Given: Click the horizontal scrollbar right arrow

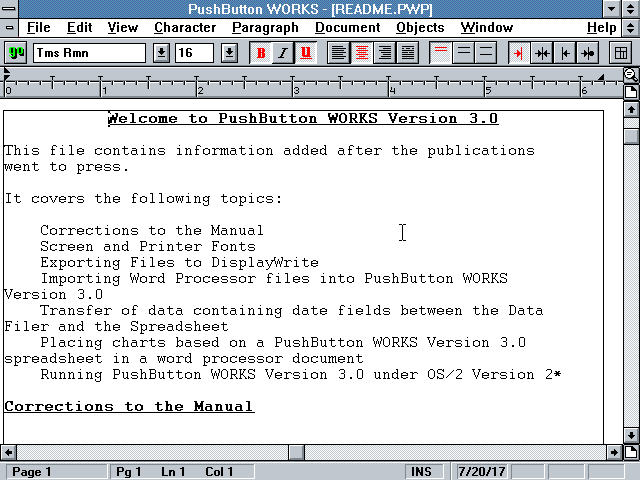Looking at the screenshot, I should 614,452.
